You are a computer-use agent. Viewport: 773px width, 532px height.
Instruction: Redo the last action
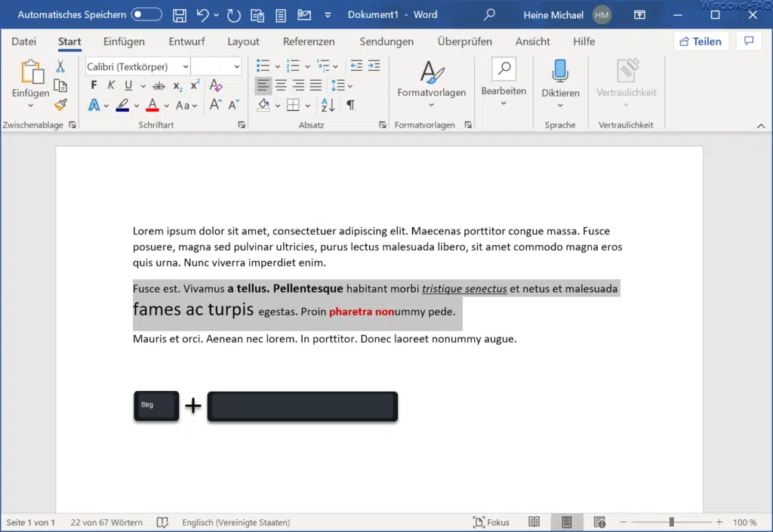234,15
